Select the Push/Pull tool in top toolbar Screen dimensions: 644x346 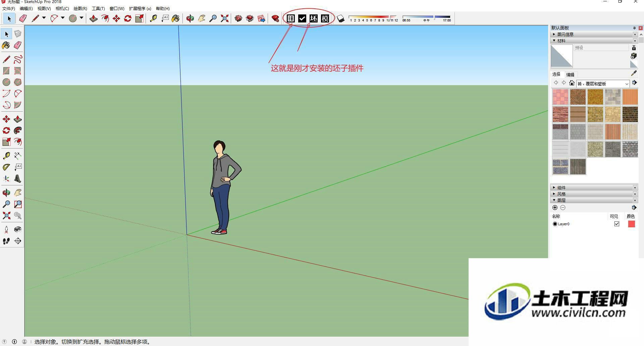[x=94, y=18]
